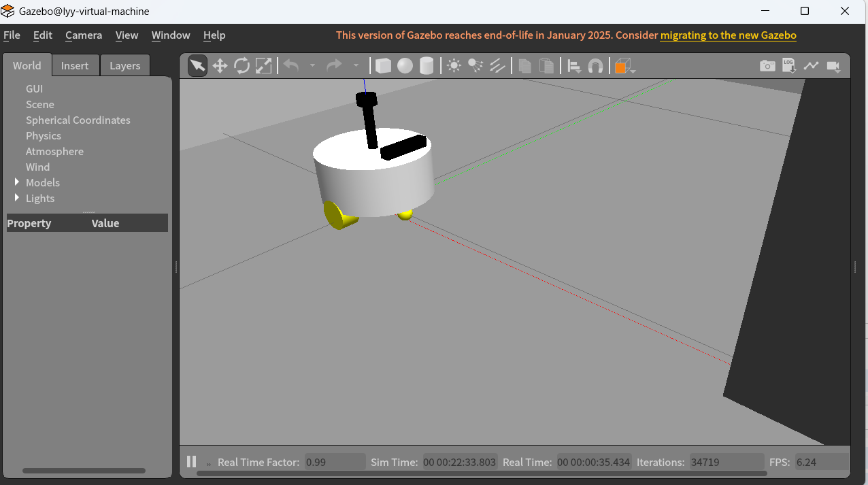Open the plot window icon
Viewport: 868px width, 485px height.
click(811, 66)
